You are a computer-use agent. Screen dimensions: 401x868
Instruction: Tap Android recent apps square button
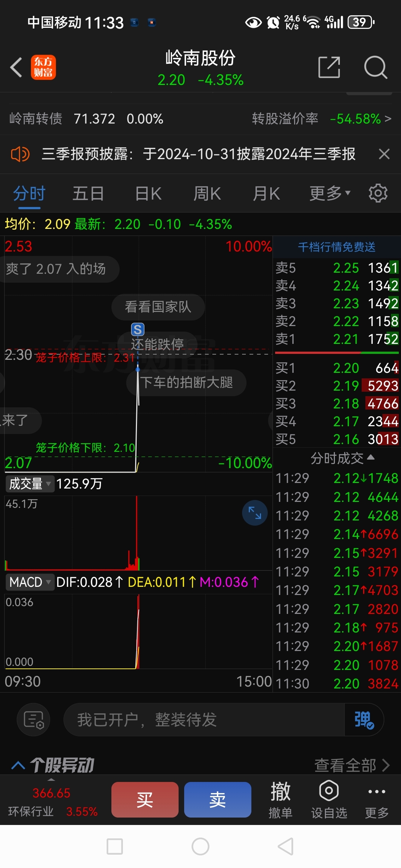click(x=115, y=846)
